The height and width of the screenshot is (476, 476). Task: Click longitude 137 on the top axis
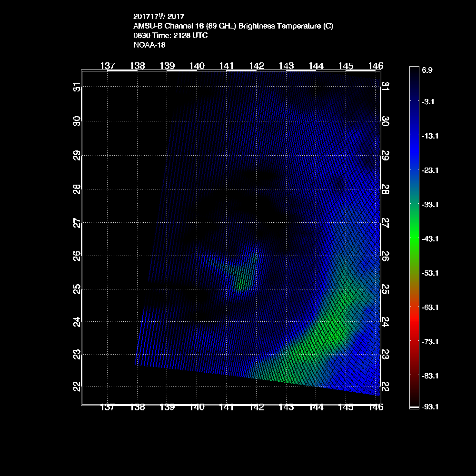108,66
